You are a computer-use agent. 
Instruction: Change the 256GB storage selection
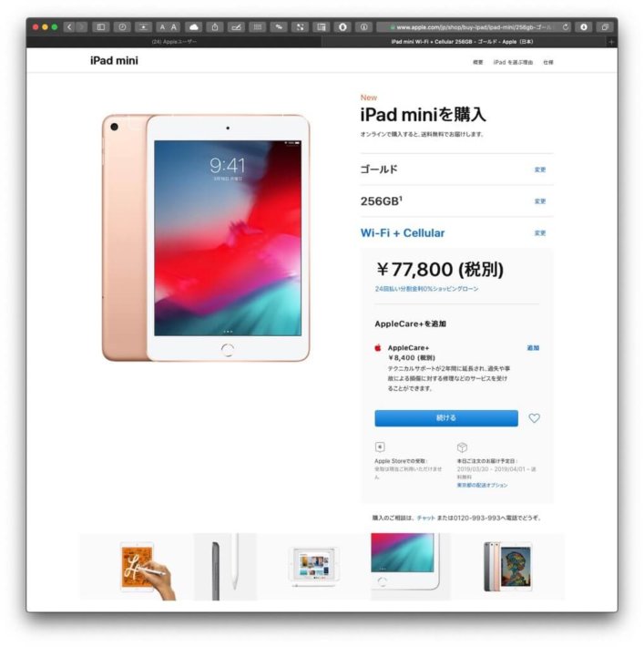click(540, 201)
